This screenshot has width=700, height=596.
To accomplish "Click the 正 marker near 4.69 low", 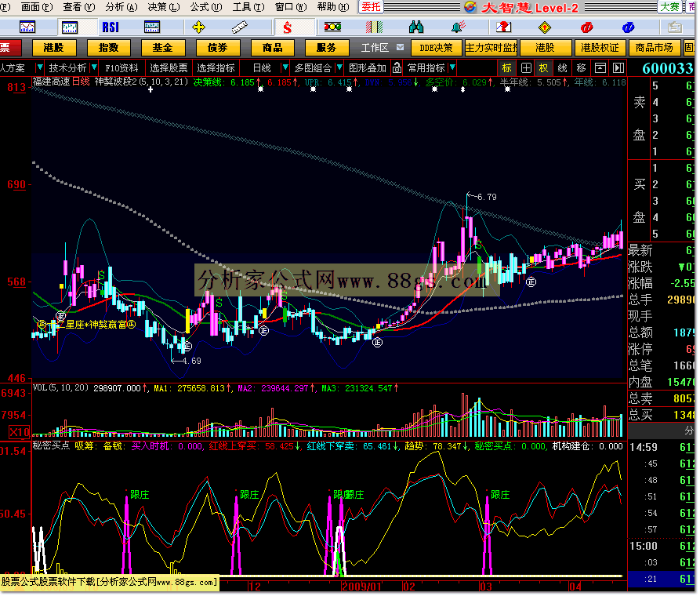I will pyautogui.click(x=187, y=347).
